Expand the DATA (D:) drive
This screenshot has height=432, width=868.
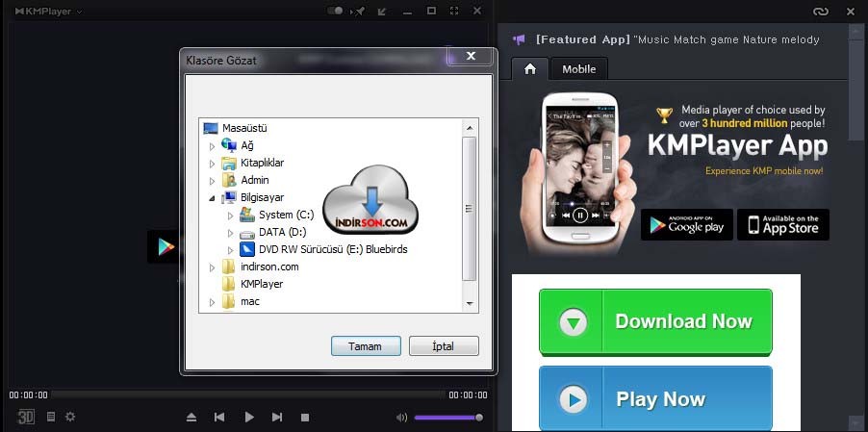230,233
